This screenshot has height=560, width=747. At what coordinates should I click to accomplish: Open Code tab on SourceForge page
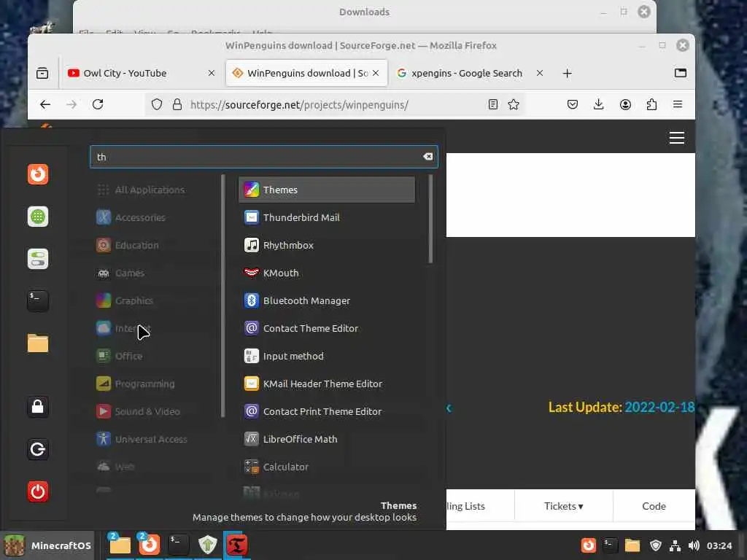pyautogui.click(x=654, y=506)
